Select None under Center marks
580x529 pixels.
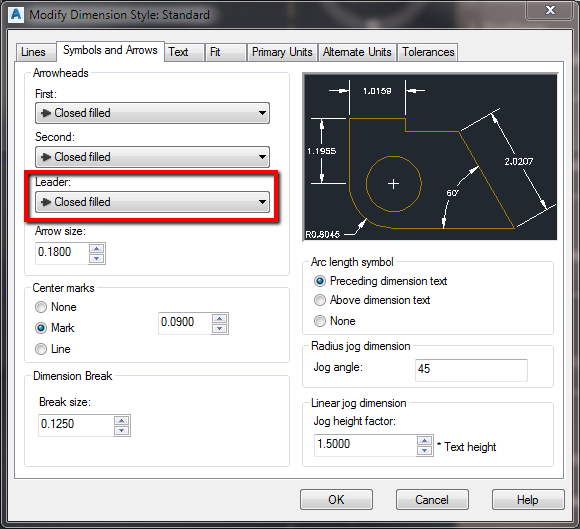coord(55,307)
